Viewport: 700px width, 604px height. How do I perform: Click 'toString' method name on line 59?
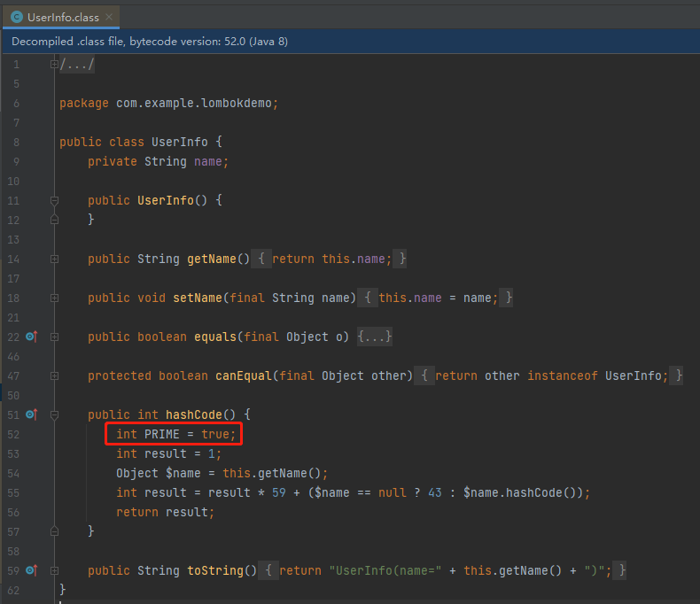point(215,570)
